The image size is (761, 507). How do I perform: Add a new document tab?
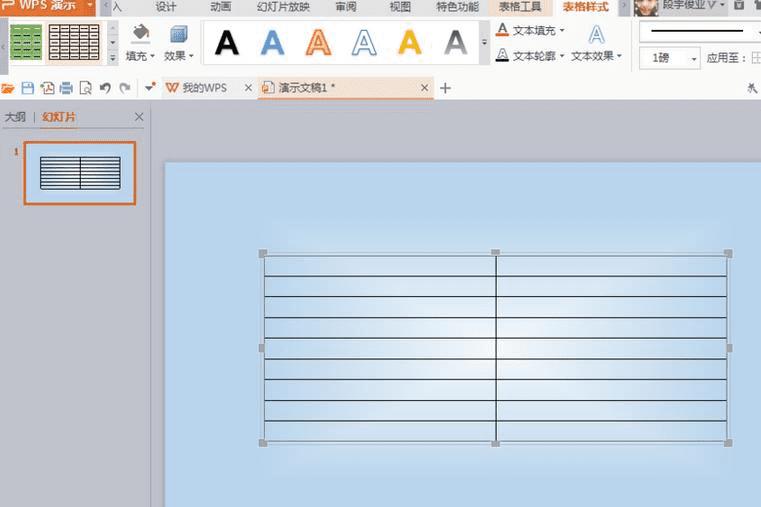[445, 88]
